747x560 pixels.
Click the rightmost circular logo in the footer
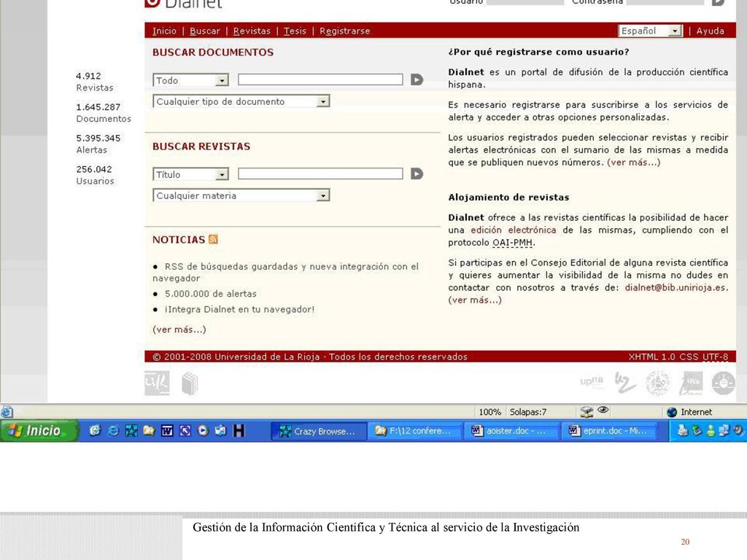[x=723, y=384]
